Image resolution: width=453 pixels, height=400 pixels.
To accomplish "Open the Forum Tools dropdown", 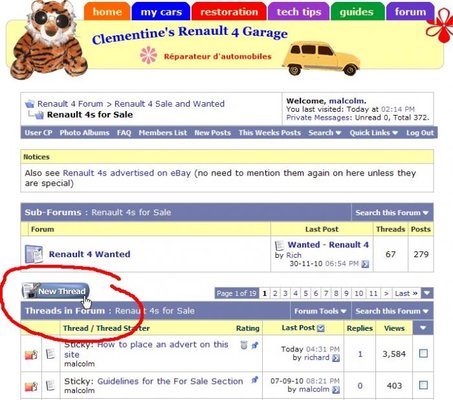I will coord(320,311).
